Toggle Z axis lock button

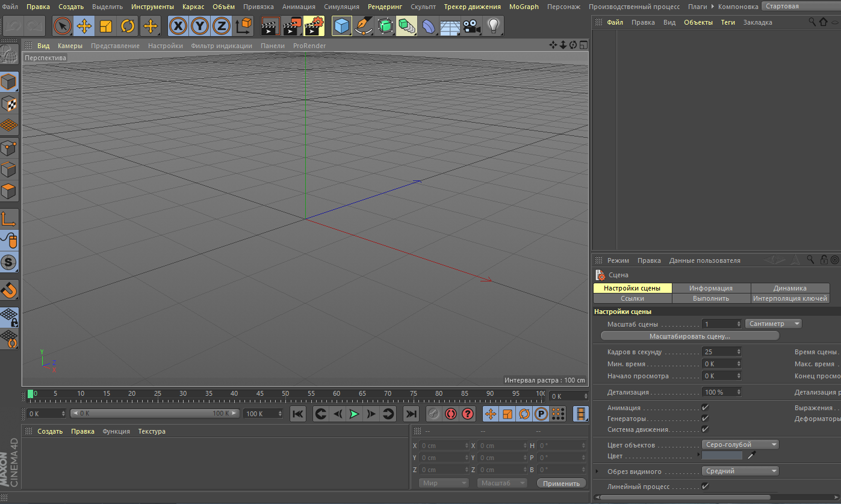[x=222, y=26]
